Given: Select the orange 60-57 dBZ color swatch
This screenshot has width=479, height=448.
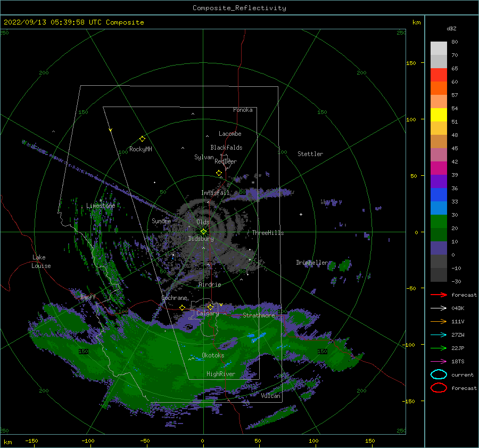Looking at the screenshot, I should 439,88.
